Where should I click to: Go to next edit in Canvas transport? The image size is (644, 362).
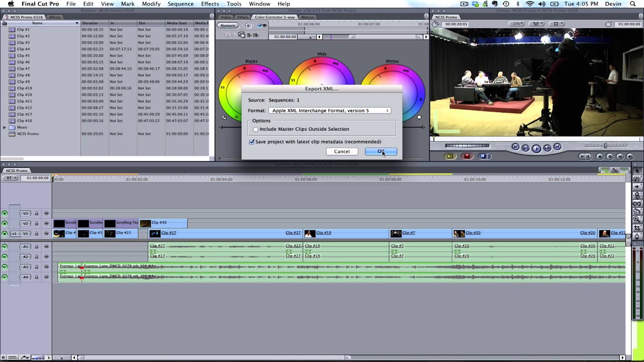pyautogui.click(x=557, y=146)
